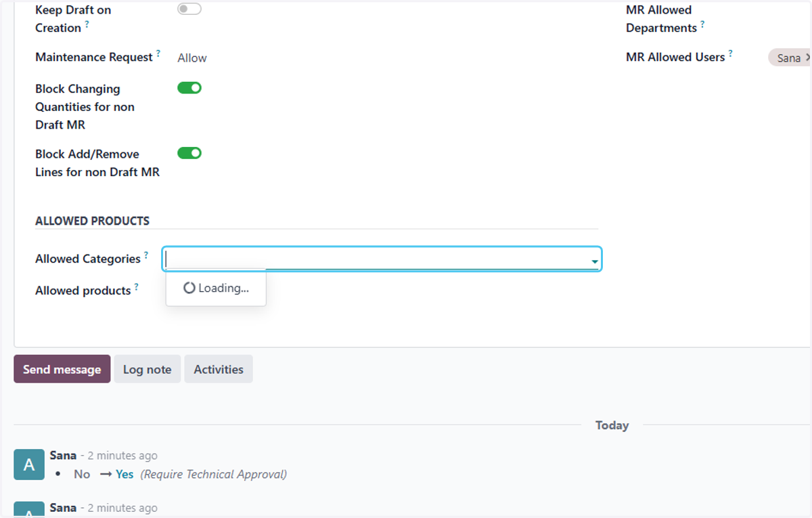Show help tooltip for MR Allowed Users
The height and width of the screenshot is (518, 812).
click(x=731, y=53)
